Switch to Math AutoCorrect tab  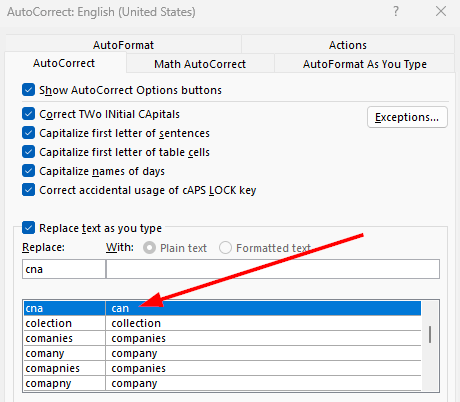[200, 64]
